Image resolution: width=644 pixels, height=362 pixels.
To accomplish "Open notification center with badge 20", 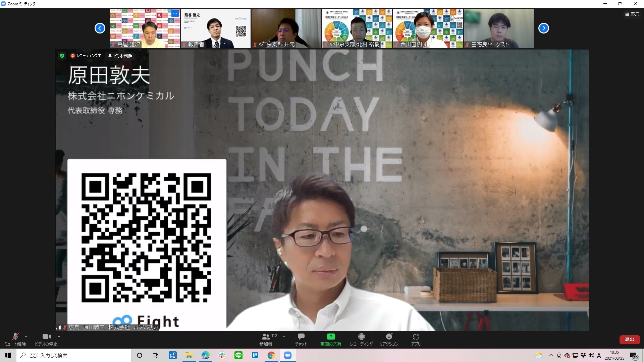I will tap(634, 356).
